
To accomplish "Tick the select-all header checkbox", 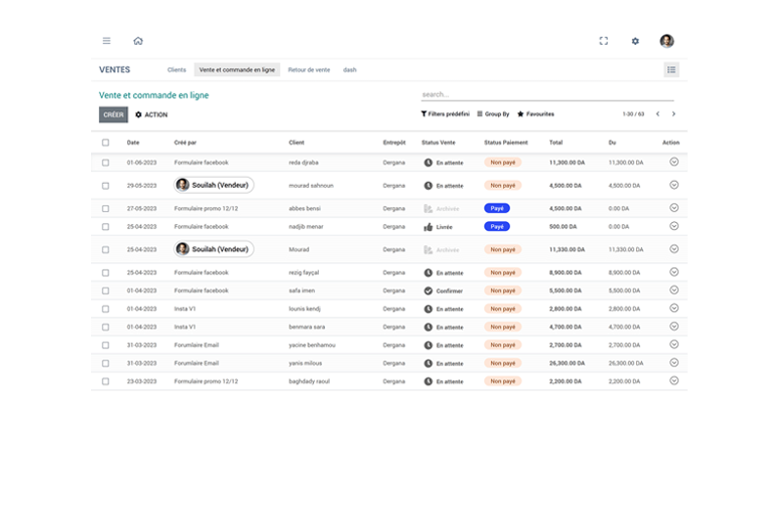I will 106,143.
